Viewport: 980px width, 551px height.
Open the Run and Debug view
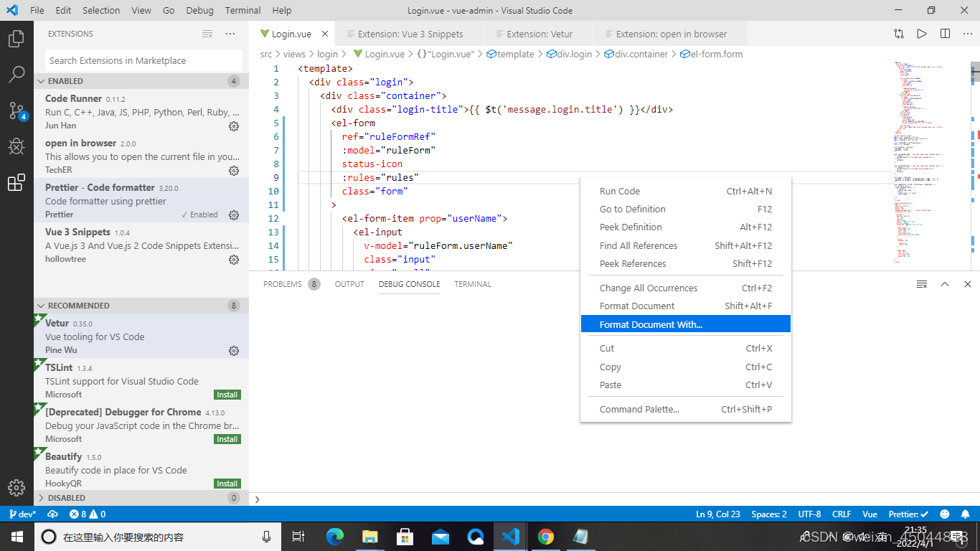[x=16, y=146]
